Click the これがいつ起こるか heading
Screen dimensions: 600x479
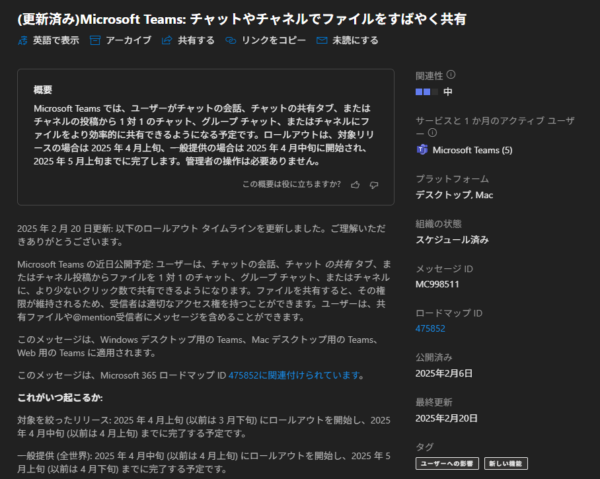[60, 398]
